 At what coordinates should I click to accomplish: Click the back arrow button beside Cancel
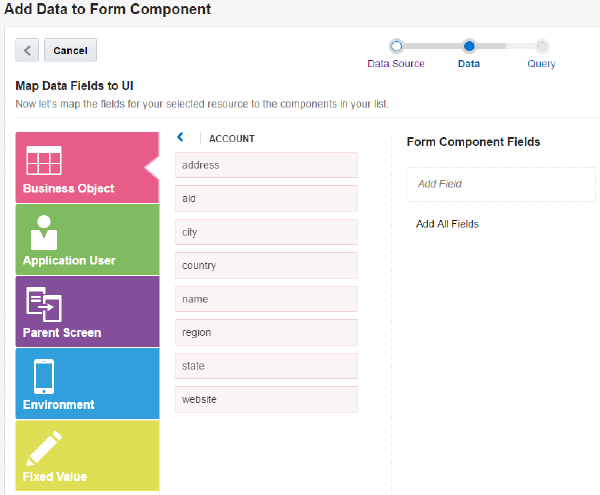pyautogui.click(x=28, y=50)
